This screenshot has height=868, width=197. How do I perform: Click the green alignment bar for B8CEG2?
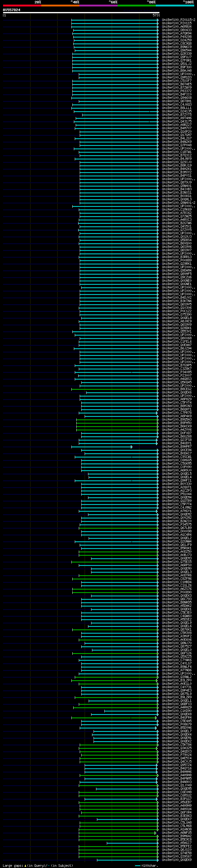coord(115,389)
